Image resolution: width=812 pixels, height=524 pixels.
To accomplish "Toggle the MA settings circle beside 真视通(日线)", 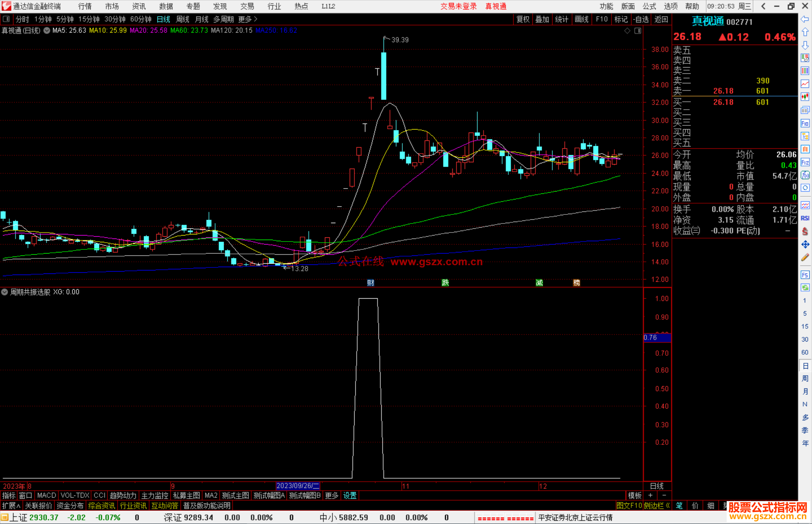I will point(47,30).
